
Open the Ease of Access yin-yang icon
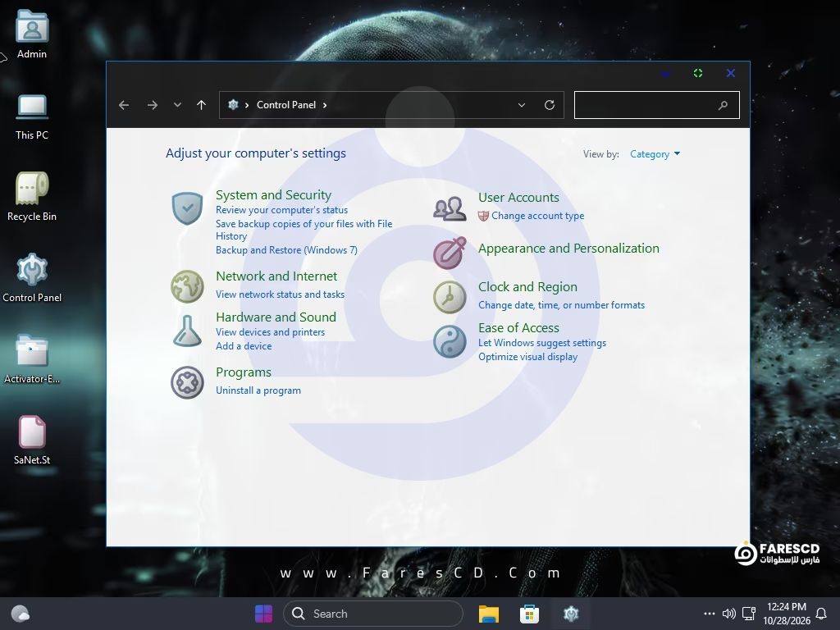450,341
